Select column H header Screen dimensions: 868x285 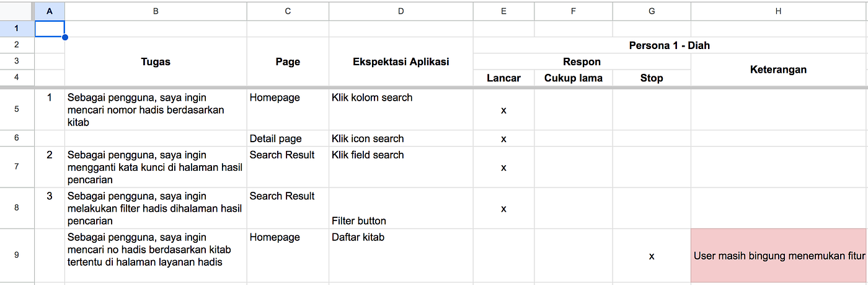pyautogui.click(x=779, y=11)
